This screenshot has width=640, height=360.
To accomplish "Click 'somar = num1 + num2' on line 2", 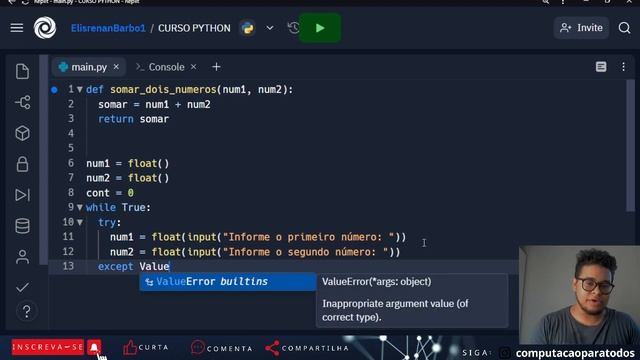I will click(154, 104).
